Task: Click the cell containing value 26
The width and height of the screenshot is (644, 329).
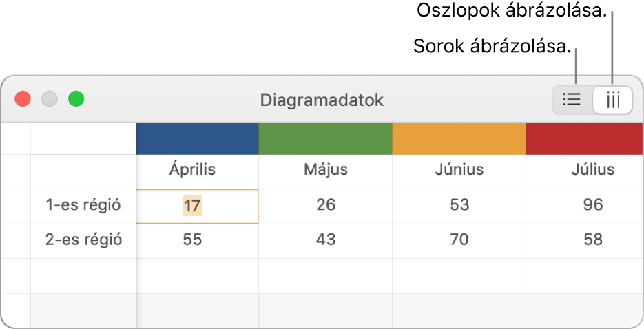Action: [x=326, y=205]
